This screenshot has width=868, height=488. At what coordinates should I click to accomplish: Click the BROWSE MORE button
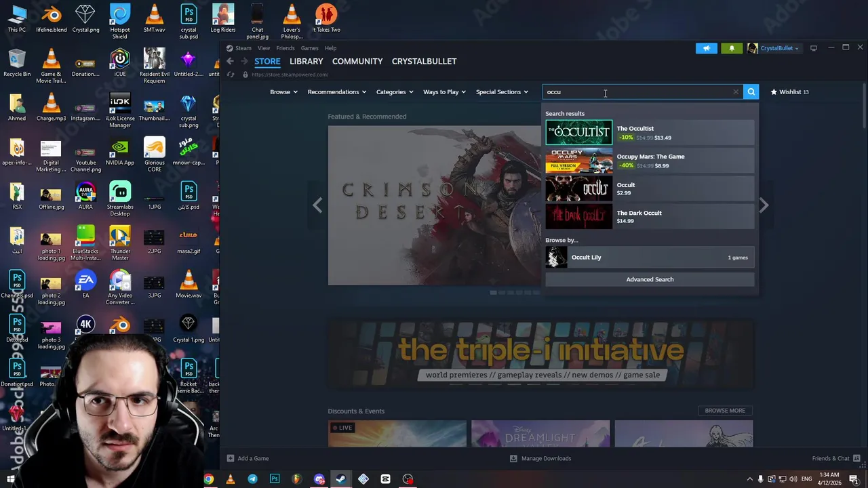click(725, 411)
